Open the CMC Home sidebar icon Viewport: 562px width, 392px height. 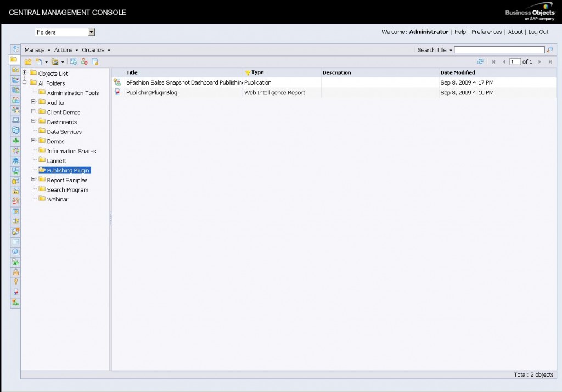tap(15, 49)
